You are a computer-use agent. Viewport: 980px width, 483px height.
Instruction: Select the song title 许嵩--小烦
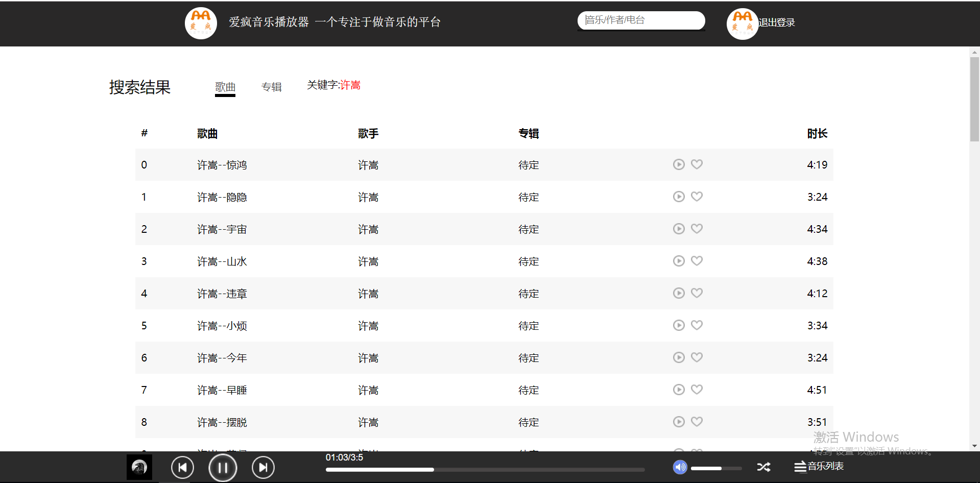pos(222,326)
